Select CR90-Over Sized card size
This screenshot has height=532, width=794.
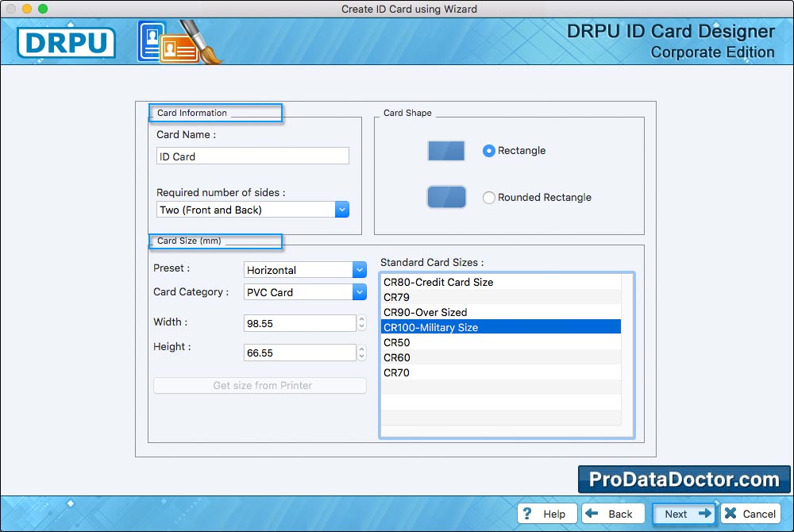coord(426,312)
